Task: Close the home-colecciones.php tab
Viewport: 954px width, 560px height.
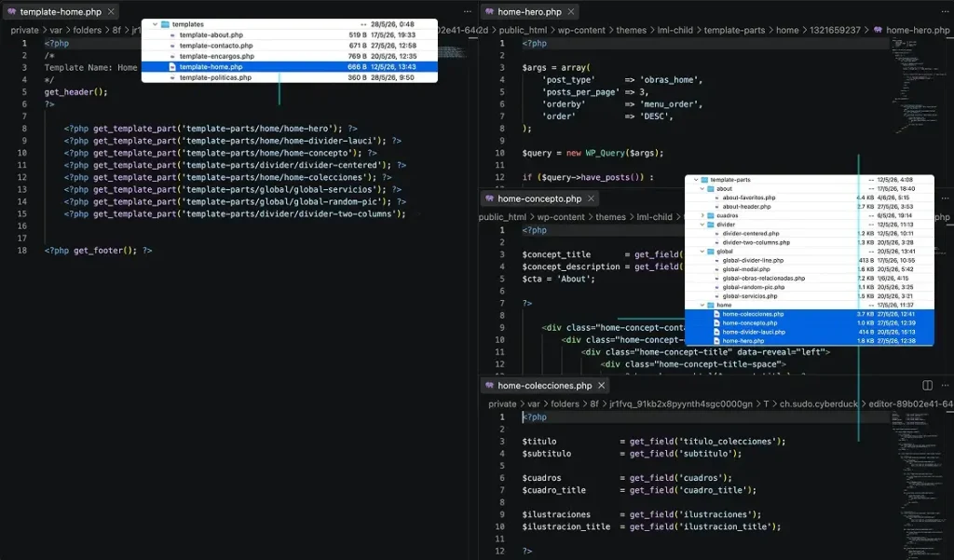Action: pyautogui.click(x=601, y=386)
